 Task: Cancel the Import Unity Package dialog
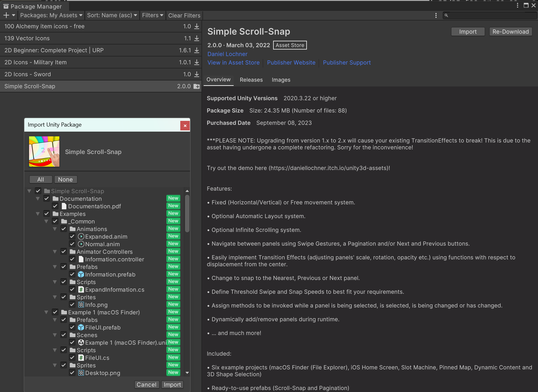[x=146, y=384]
